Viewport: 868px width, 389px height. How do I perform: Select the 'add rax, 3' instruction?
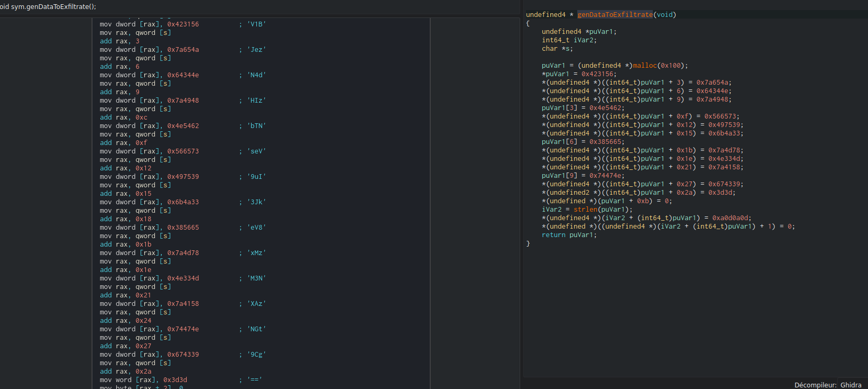(x=119, y=41)
